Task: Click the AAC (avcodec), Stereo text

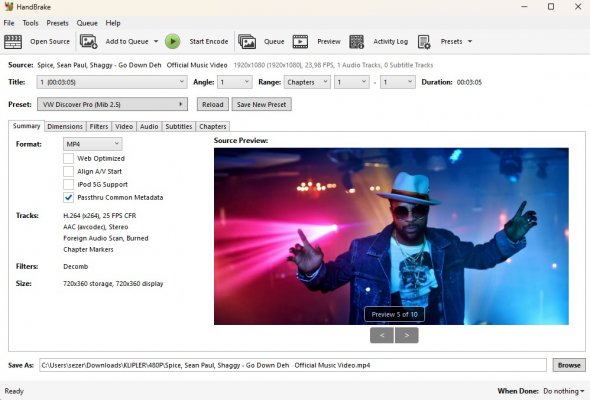Action: [x=96, y=227]
